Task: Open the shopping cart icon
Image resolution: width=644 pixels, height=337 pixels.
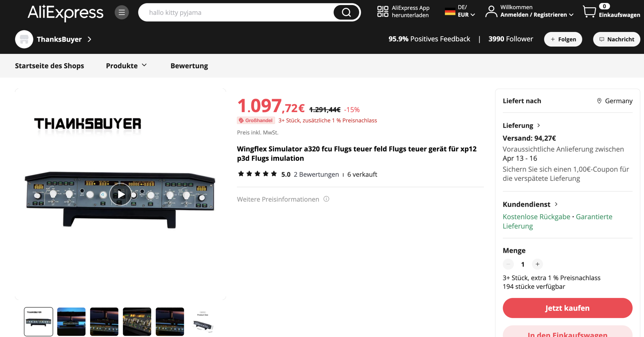Action: click(589, 12)
